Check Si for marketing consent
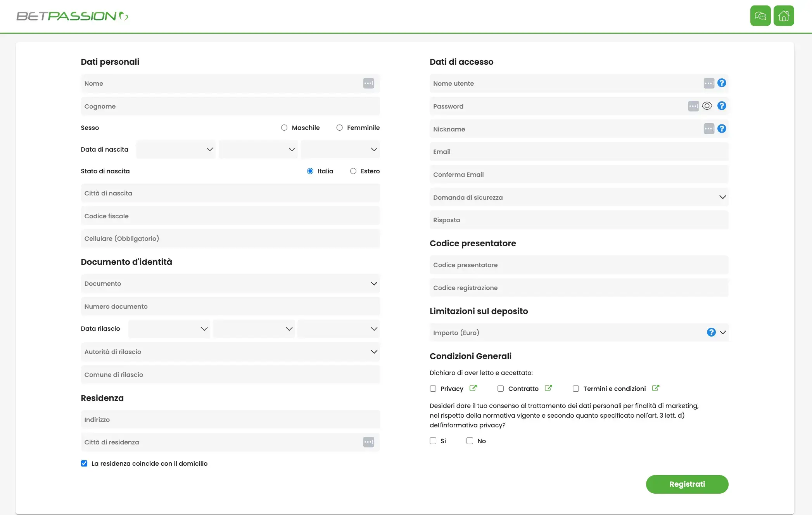Image resolution: width=812 pixels, height=515 pixels. pyautogui.click(x=433, y=441)
